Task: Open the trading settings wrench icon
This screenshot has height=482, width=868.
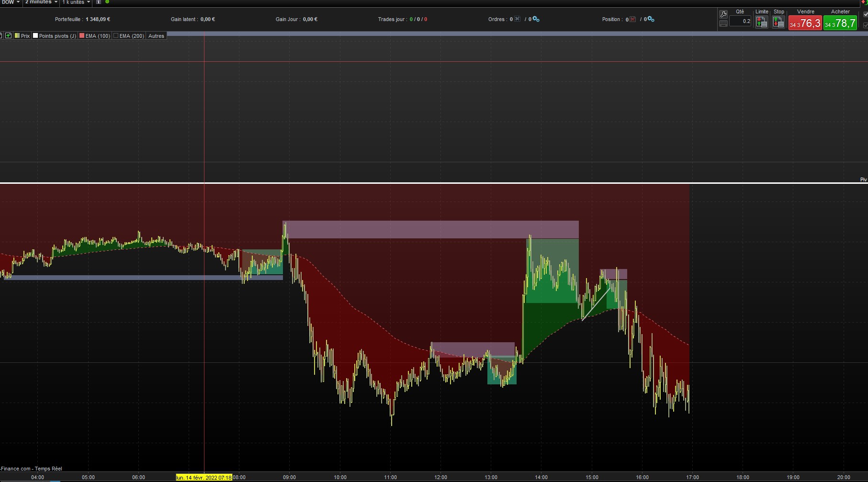Action: pyautogui.click(x=723, y=14)
